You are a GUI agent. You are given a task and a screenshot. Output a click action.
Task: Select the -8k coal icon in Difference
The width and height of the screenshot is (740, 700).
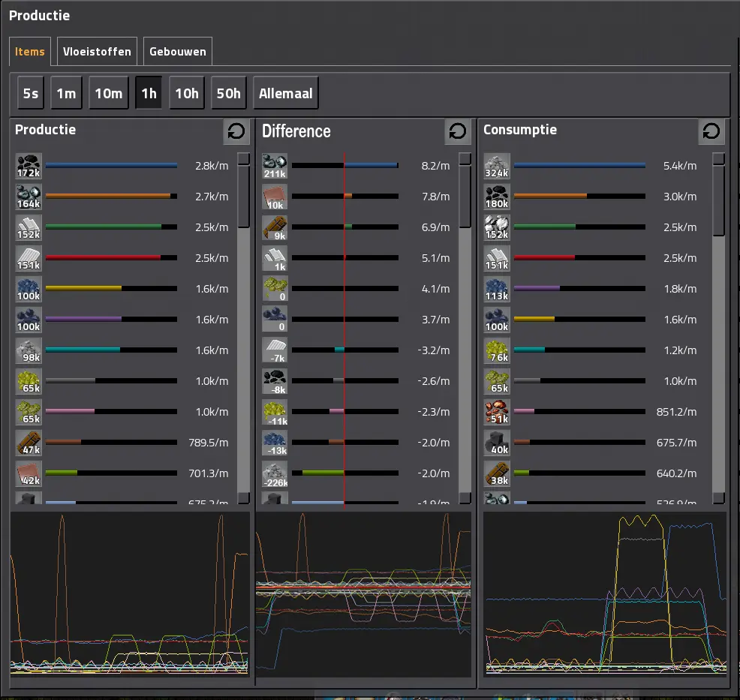275,381
